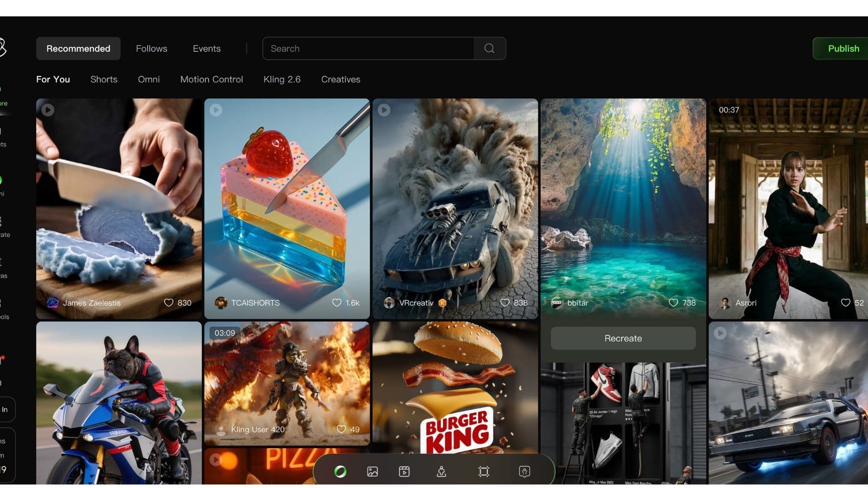Screen dimensions: 868x488
Task: Like the TCAISHORTS cake video
Action: coord(337,303)
